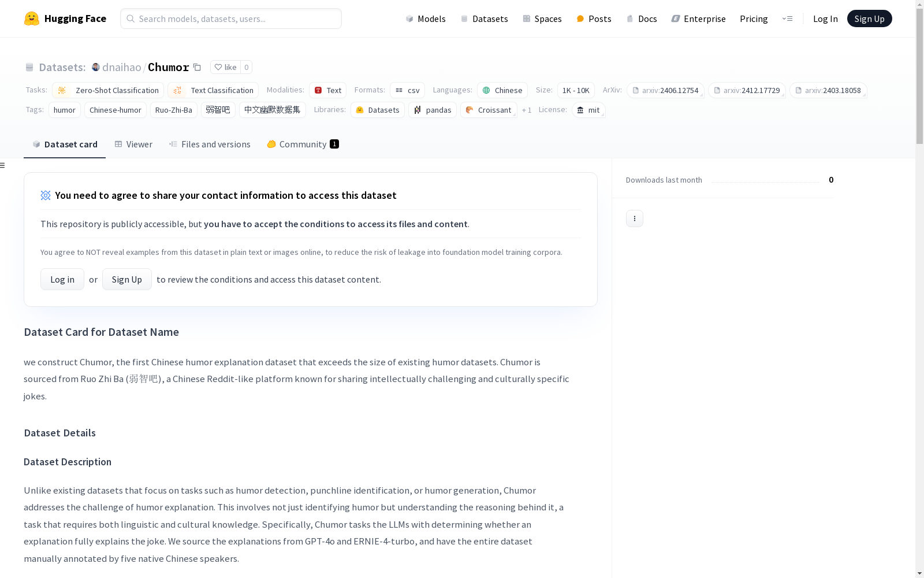
Task: Focus the search models and datasets field
Action: pos(231,18)
